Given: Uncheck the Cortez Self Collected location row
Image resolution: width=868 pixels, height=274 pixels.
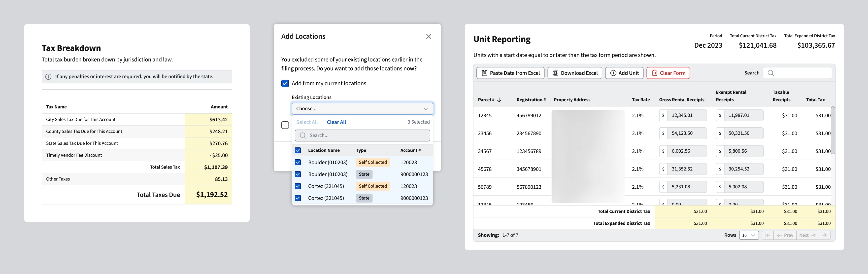Looking at the screenshot, I should coord(298,186).
